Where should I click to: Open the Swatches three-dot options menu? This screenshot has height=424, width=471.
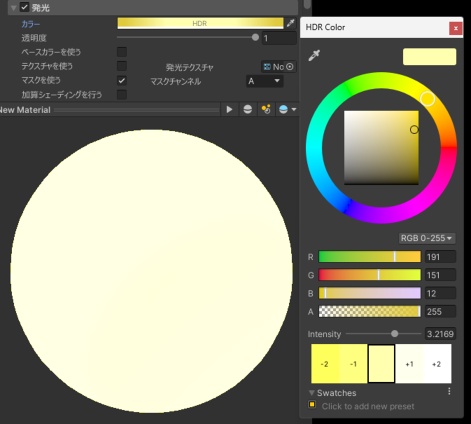pyautogui.click(x=449, y=391)
